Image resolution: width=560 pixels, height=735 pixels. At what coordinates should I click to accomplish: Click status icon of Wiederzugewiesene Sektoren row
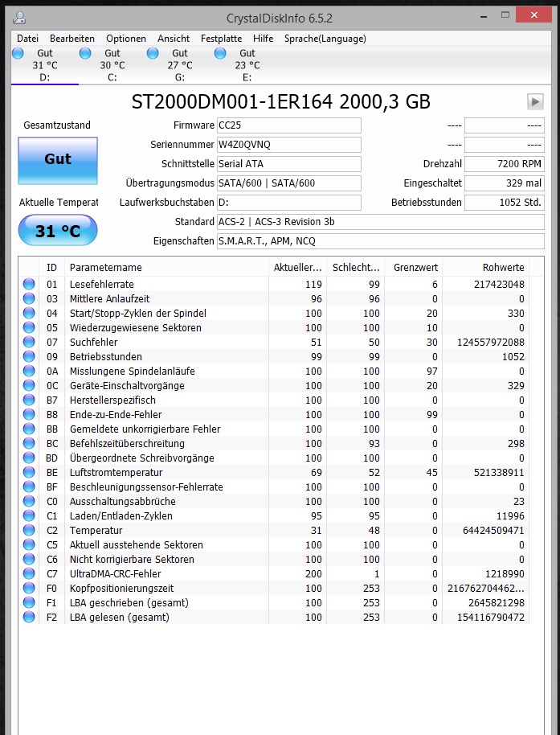[29, 327]
